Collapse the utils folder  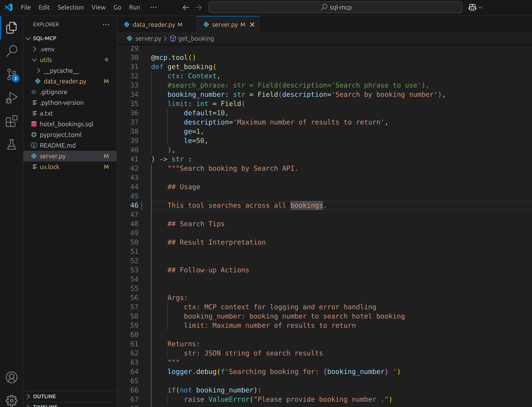70,60
